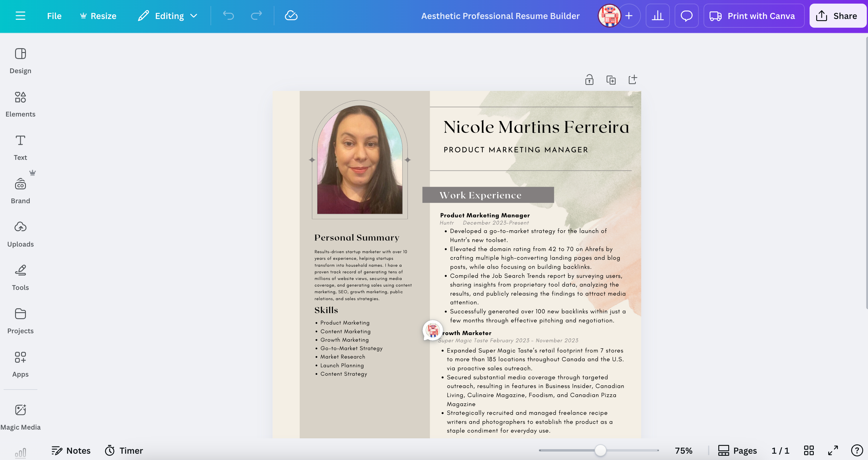Click the zoom slider handle
This screenshot has height=460, width=868.
pyautogui.click(x=600, y=450)
